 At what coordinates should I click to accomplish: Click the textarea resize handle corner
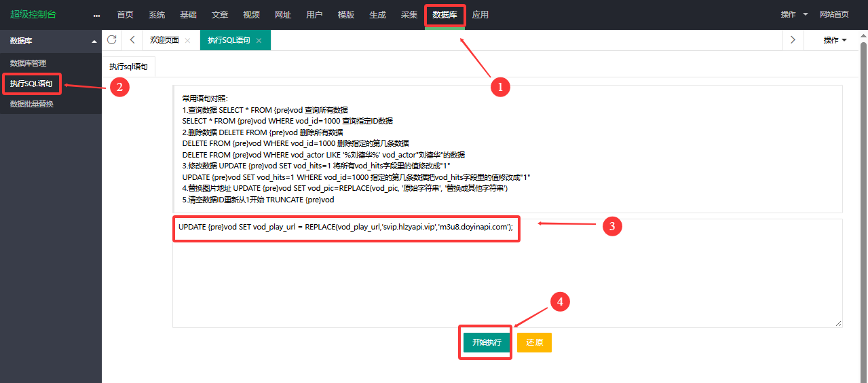point(839,324)
